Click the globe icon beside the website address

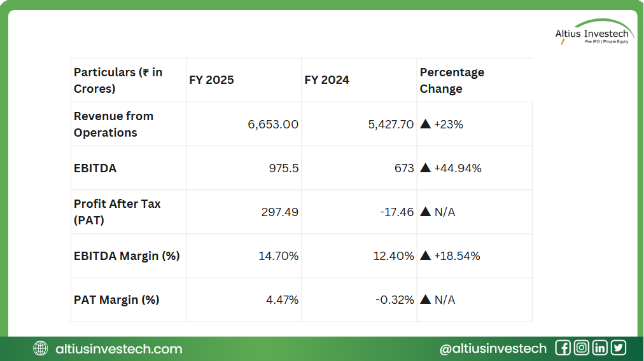(x=41, y=348)
